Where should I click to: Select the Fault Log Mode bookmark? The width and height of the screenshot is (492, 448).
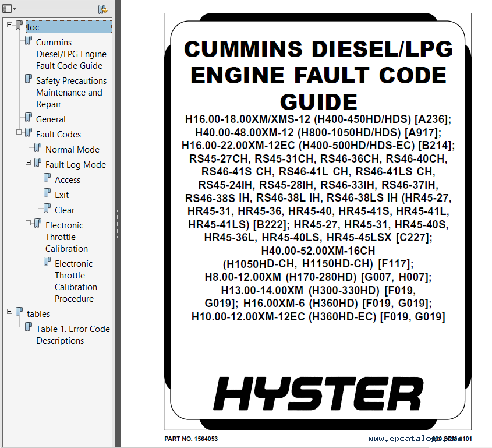click(76, 164)
